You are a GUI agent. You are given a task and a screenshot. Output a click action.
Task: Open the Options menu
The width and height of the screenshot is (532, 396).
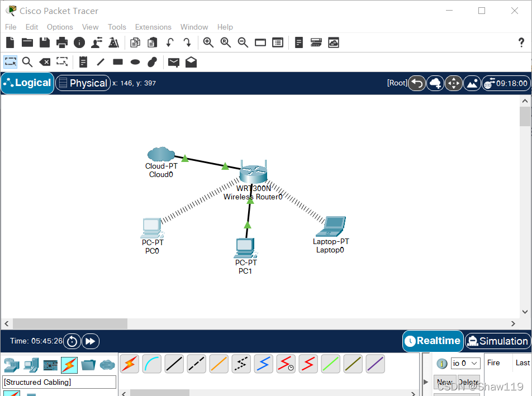tap(60, 27)
